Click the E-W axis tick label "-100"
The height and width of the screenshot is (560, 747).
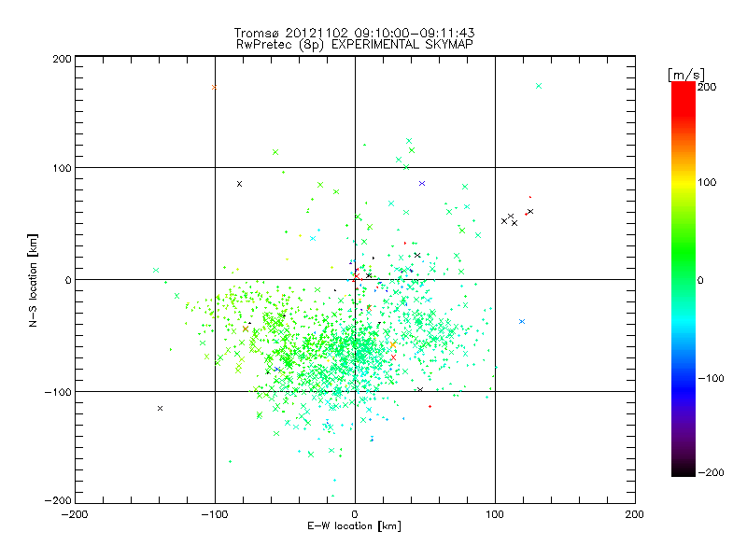point(215,514)
